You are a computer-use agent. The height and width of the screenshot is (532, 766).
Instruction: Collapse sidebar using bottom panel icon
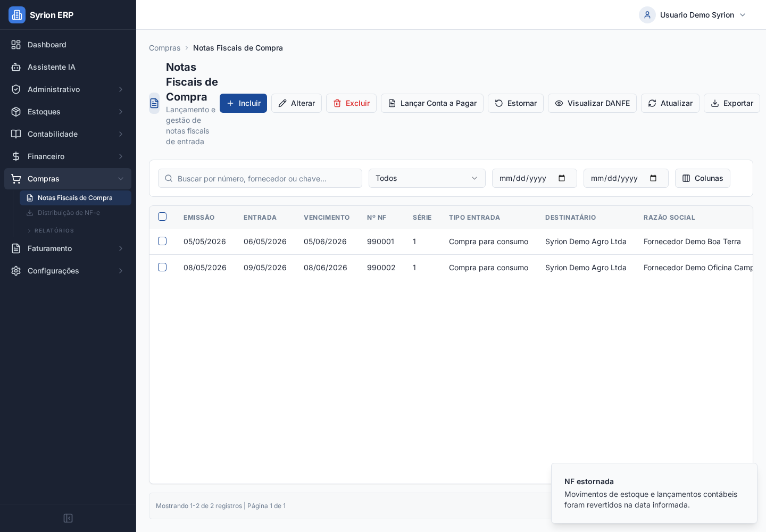click(68, 518)
